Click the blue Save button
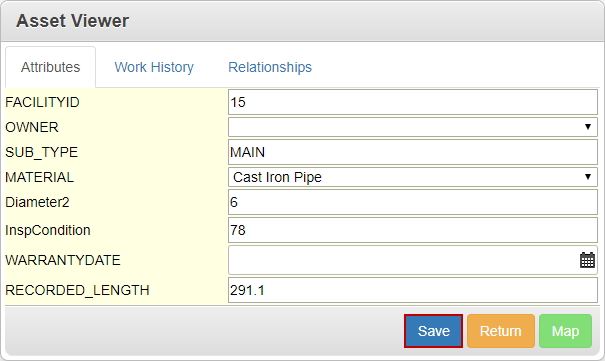This screenshot has width=605, height=361. coord(433,331)
